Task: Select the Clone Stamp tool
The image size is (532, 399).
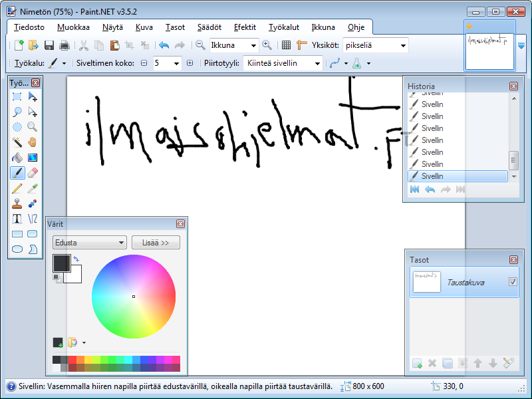Action: (x=17, y=203)
